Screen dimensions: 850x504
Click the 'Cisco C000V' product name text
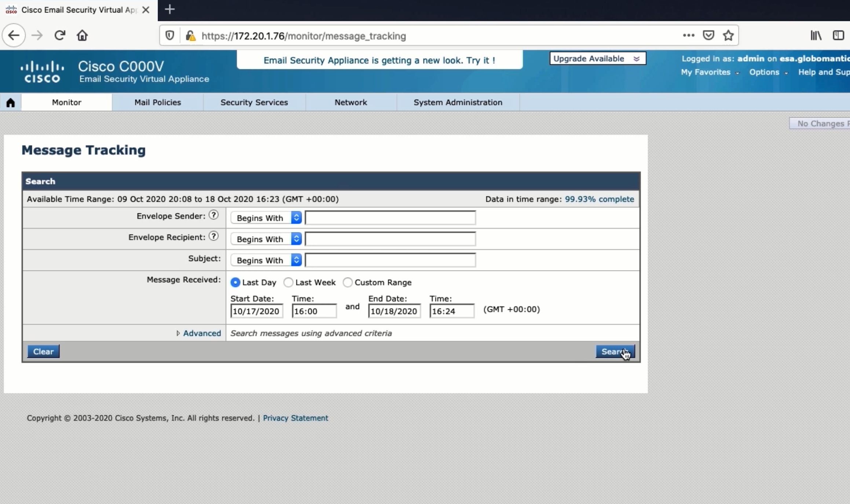tap(121, 66)
